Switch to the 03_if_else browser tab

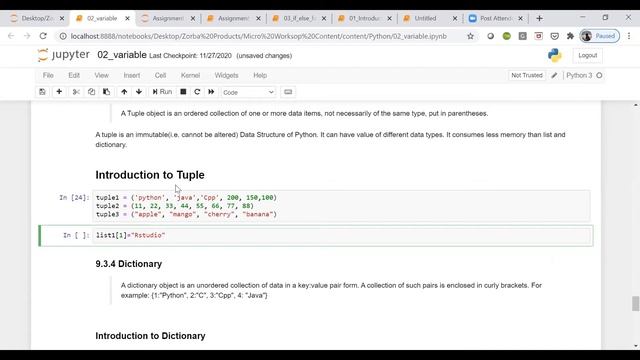click(x=300, y=18)
